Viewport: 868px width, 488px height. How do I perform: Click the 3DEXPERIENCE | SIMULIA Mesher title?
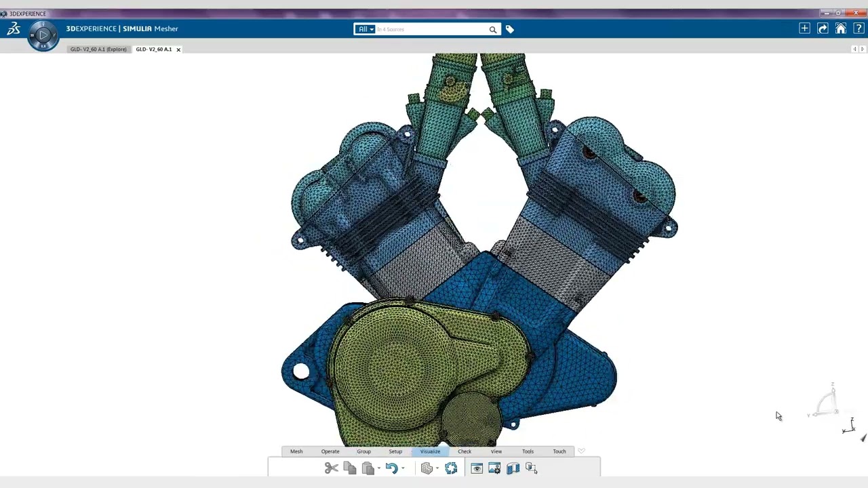coord(122,28)
